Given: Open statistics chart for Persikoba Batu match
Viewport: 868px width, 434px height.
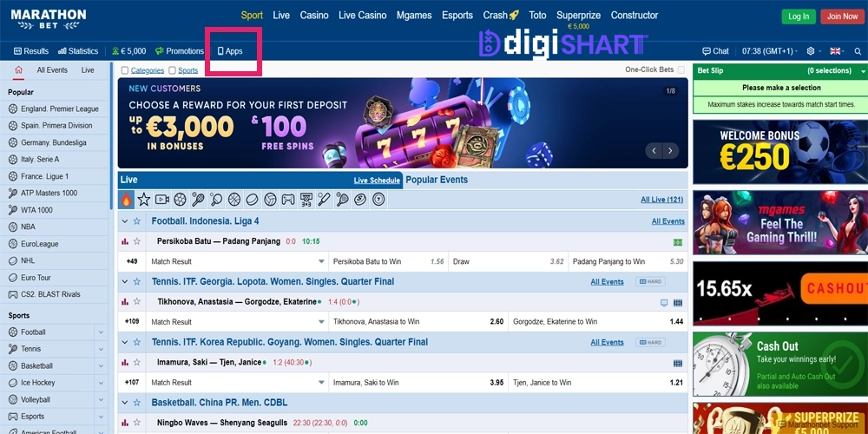Looking at the screenshot, I should tap(124, 241).
